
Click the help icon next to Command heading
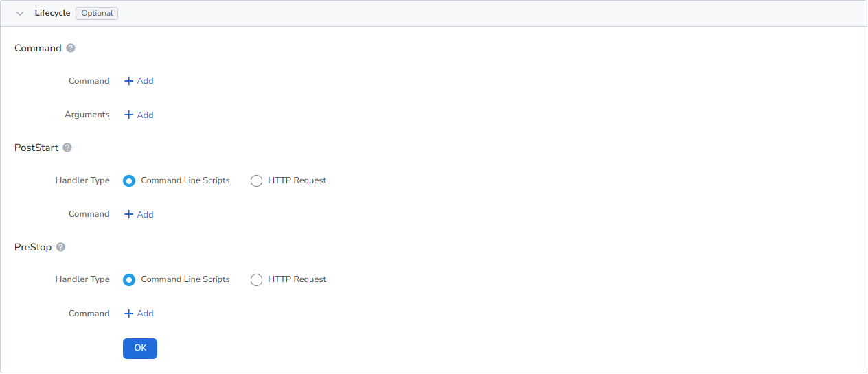[x=71, y=49]
